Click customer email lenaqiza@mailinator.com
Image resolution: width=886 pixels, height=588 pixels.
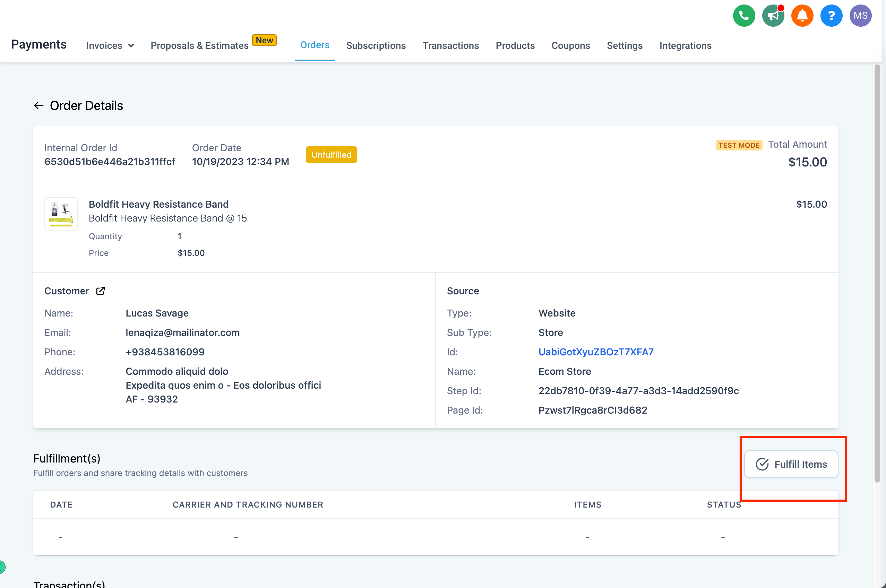182,332
